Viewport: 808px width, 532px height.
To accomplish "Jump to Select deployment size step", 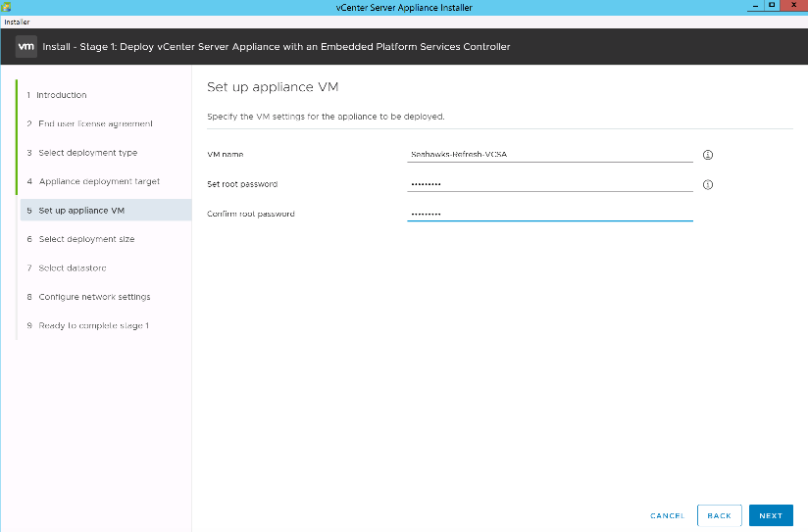I will [86, 239].
